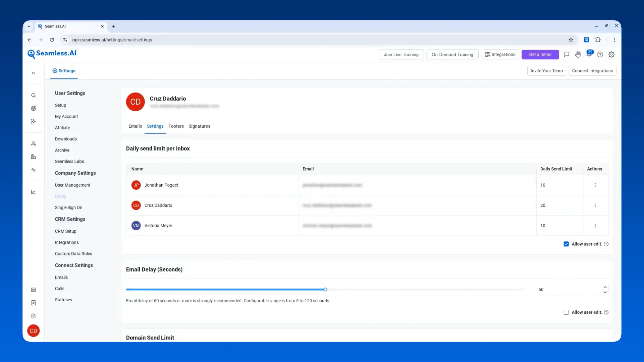Enable Allow user edit for Email Delay
Viewport: 644px width, 362px height.
pos(566,312)
